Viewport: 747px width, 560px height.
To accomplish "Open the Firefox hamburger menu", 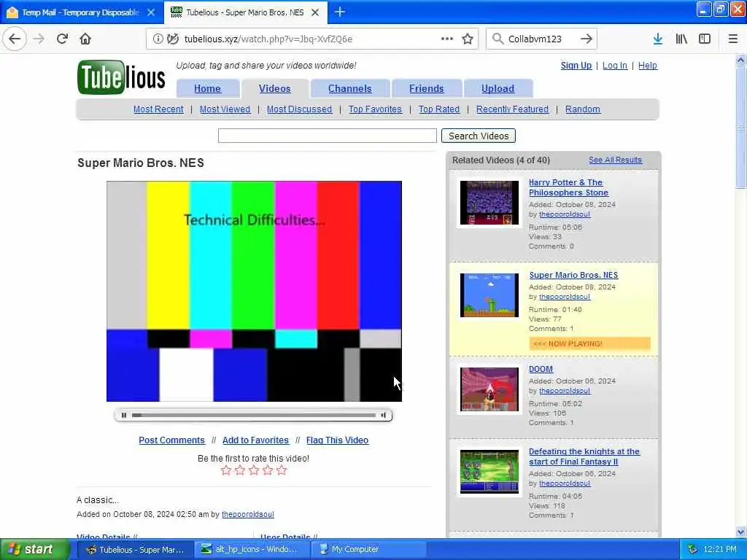I will [733, 39].
